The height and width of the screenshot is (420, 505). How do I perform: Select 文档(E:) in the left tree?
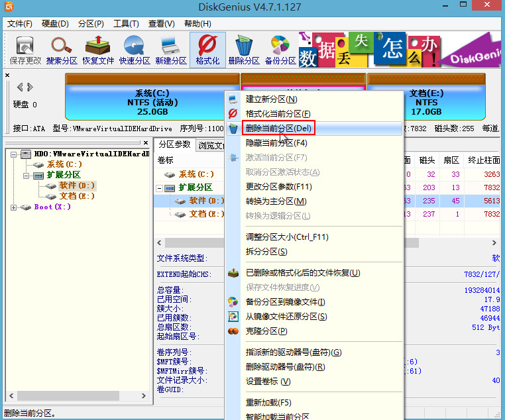click(77, 196)
